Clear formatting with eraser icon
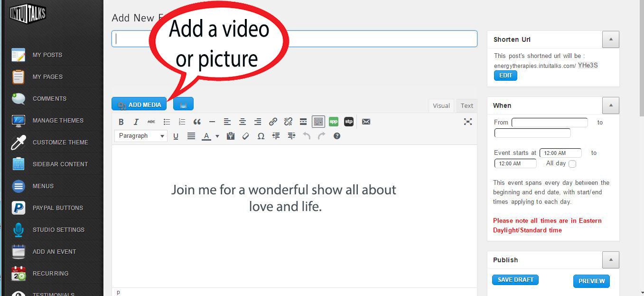Screen dimensions: 644x296 click(246, 136)
